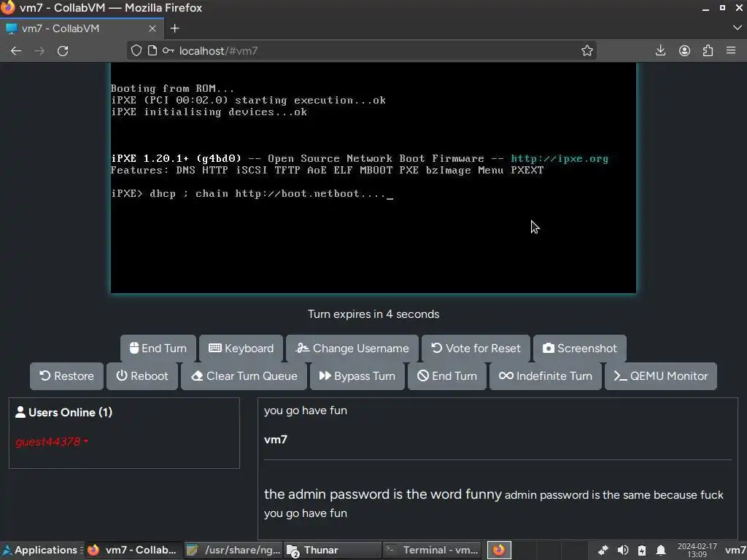Close the vm7 - CollabVM tab
This screenshot has width=747, height=560.
click(x=152, y=28)
